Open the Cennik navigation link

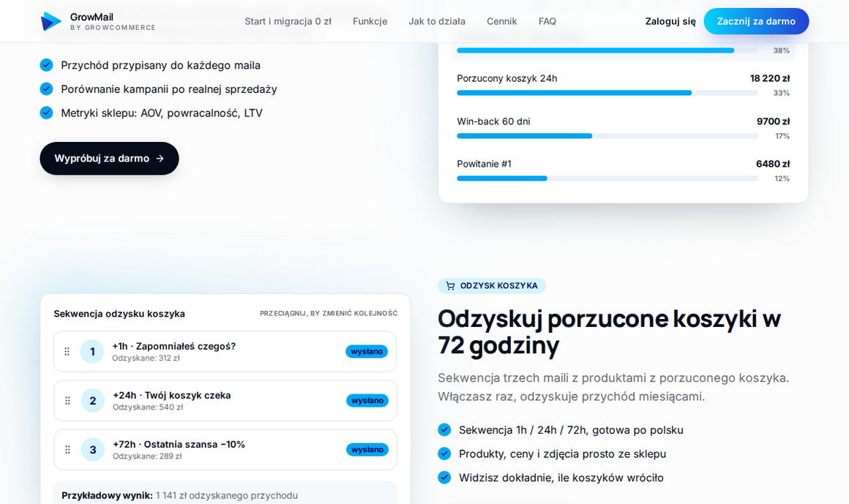501,21
